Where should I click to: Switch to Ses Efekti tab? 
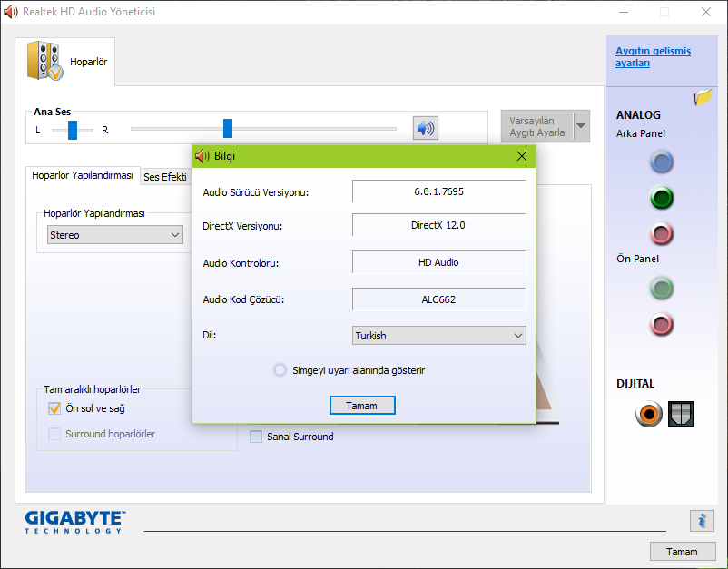coord(165,177)
